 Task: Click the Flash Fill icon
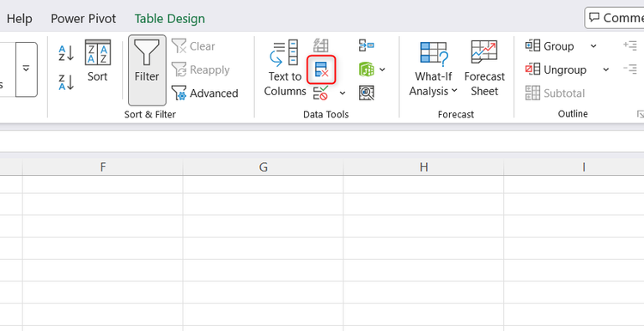pyautogui.click(x=321, y=45)
